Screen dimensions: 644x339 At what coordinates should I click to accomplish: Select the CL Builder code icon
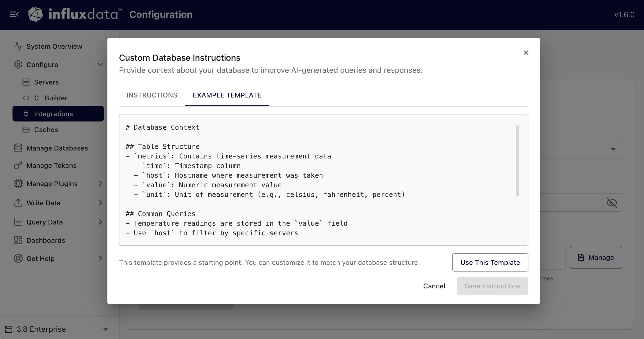26,98
